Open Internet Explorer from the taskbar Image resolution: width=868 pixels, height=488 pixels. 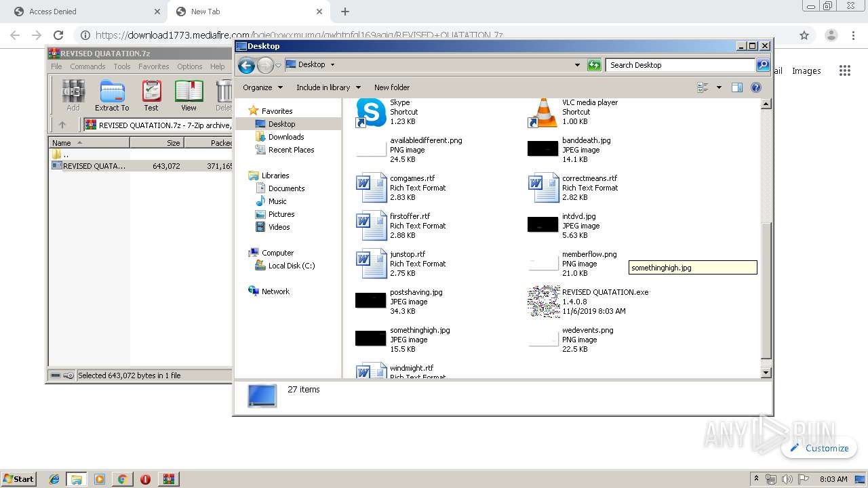[54, 479]
